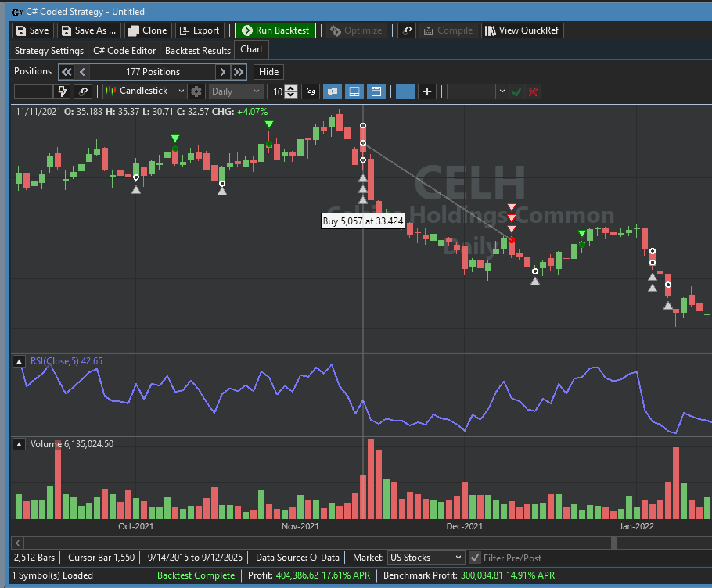Increase the bar spacing stepper value
Viewport: 712px width, 588px height.
click(x=292, y=88)
